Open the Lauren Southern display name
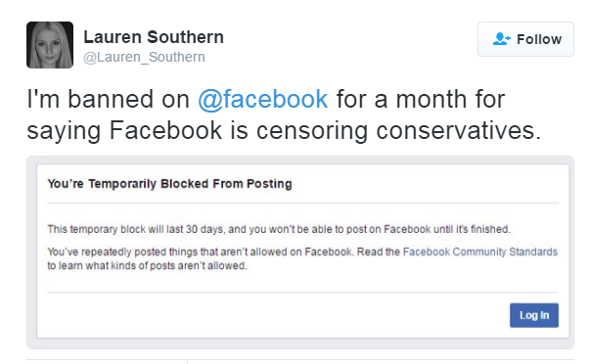The width and height of the screenshot is (592, 364). pos(154,37)
